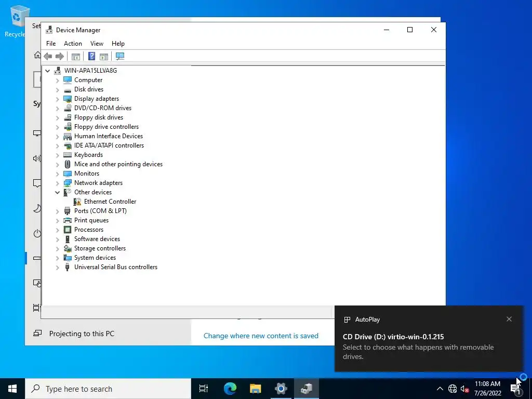Select the Universal Serial Bus controllers icon
The height and width of the screenshot is (399, 532).
click(x=68, y=267)
